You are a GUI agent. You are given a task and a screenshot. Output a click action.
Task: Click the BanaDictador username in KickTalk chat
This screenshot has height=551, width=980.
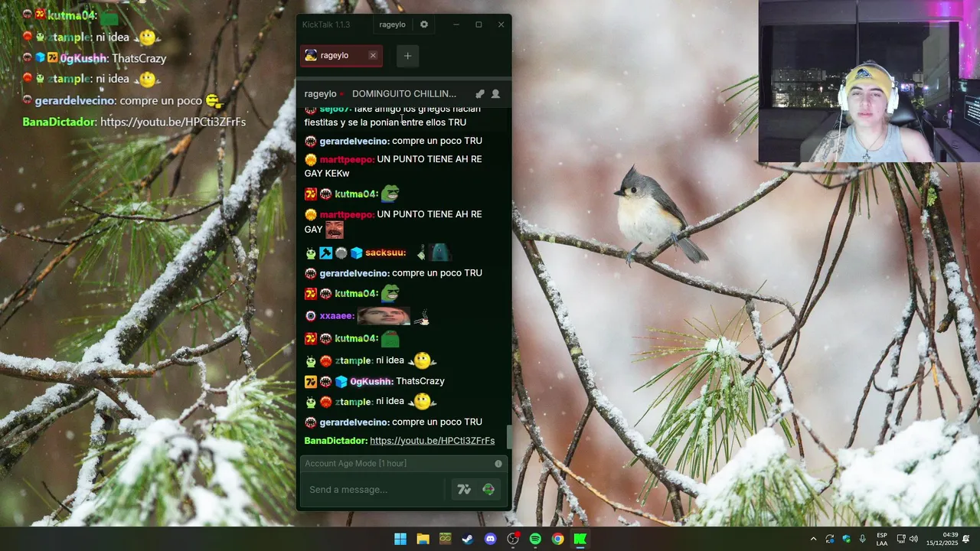tap(335, 441)
